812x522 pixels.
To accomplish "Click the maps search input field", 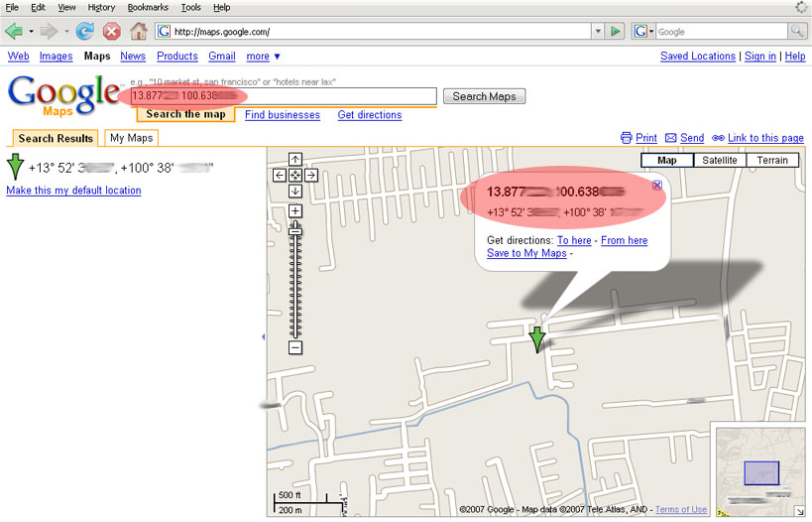I will 284,96.
